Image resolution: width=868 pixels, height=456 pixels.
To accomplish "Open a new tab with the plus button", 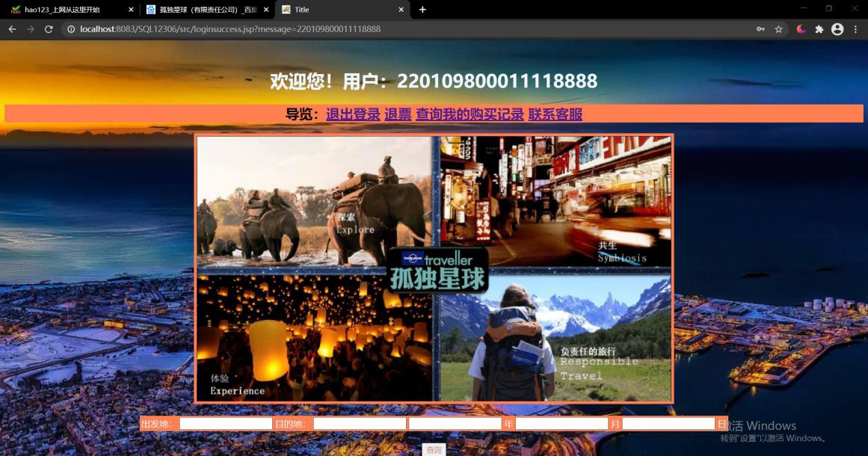I will (x=422, y=10).
